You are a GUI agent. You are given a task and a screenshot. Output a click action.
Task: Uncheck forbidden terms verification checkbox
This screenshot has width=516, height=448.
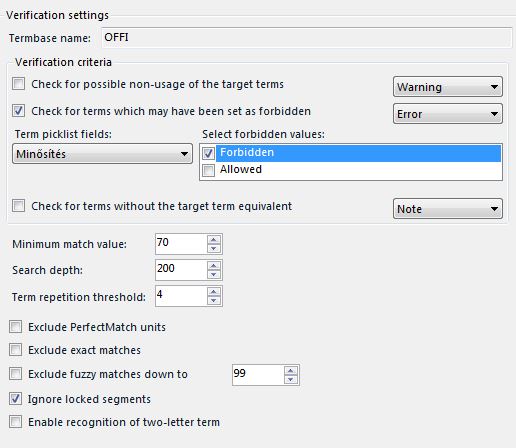(18, 111)
